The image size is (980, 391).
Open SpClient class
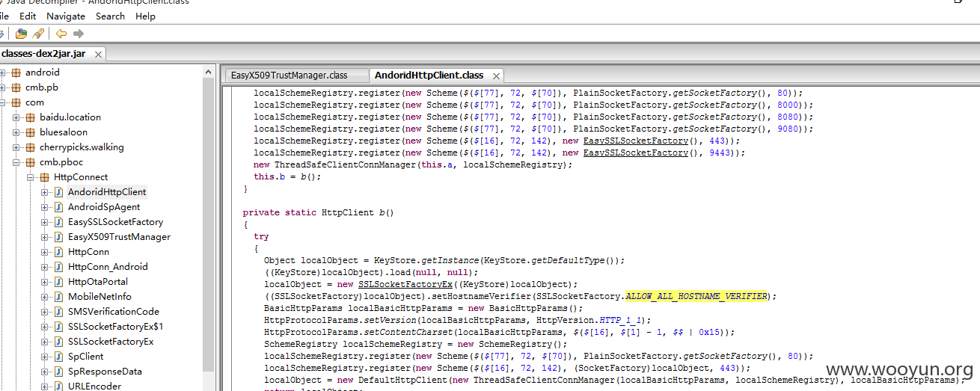tap(86, 357)
